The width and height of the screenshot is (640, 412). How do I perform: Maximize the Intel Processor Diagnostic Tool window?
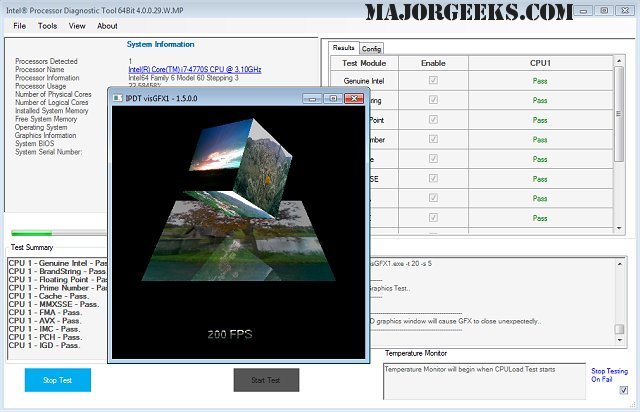pyautogui.click(x=604, y=11)
